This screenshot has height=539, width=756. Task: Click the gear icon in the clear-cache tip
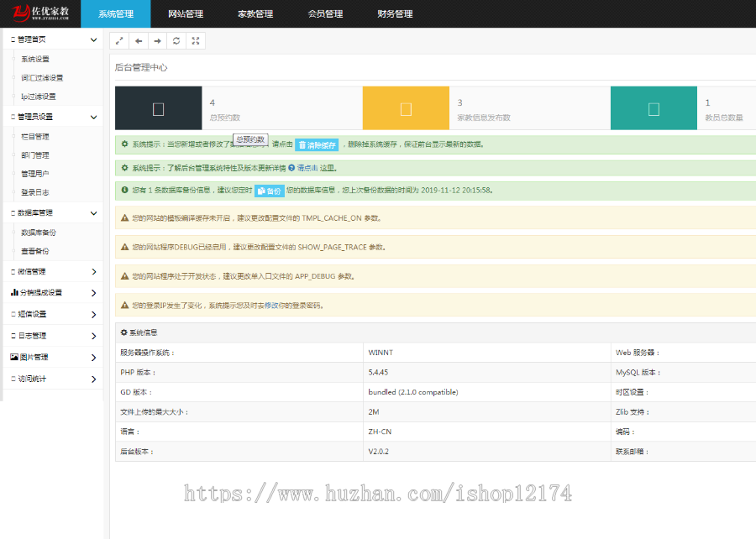125,144
